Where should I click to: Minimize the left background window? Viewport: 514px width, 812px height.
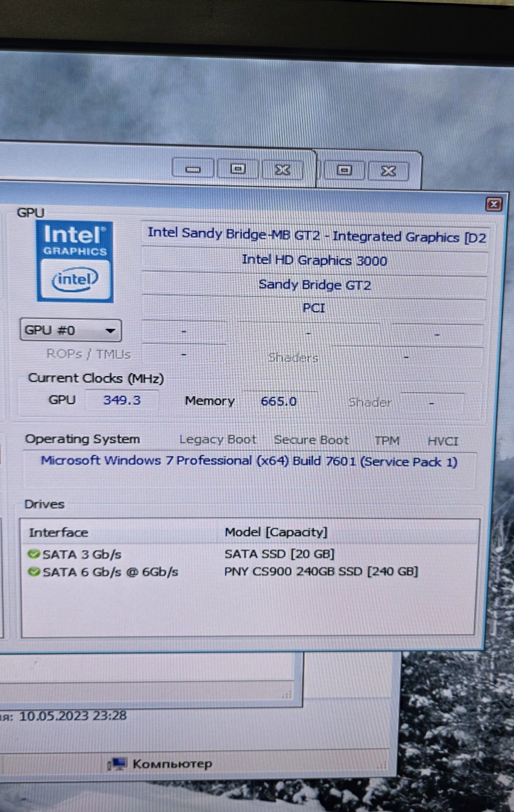pos(193,169)
